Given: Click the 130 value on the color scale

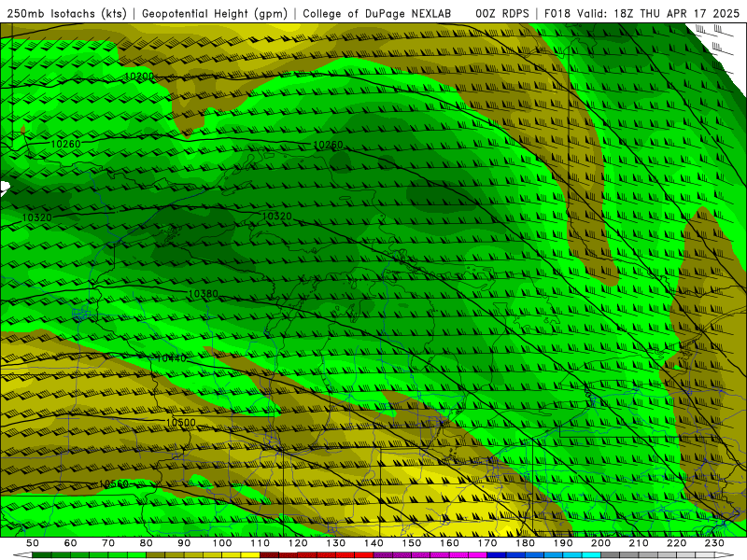Looking at the screenshot, I should [x=336, y=543].
